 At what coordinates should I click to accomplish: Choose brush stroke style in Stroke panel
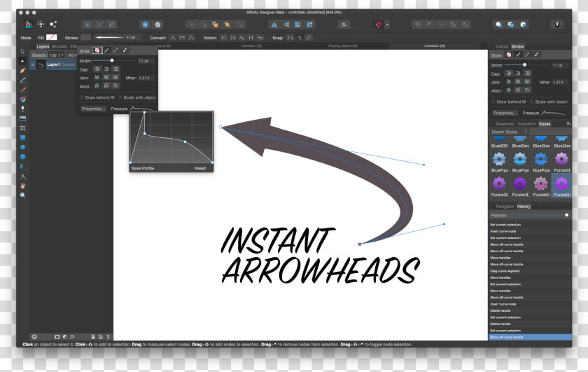tap(537, 55)
